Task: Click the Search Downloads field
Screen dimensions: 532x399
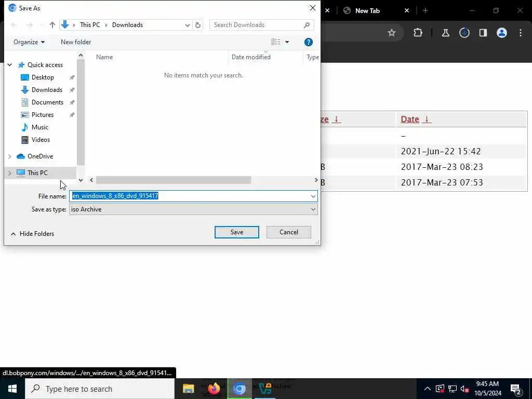Action: coord(262,25)
